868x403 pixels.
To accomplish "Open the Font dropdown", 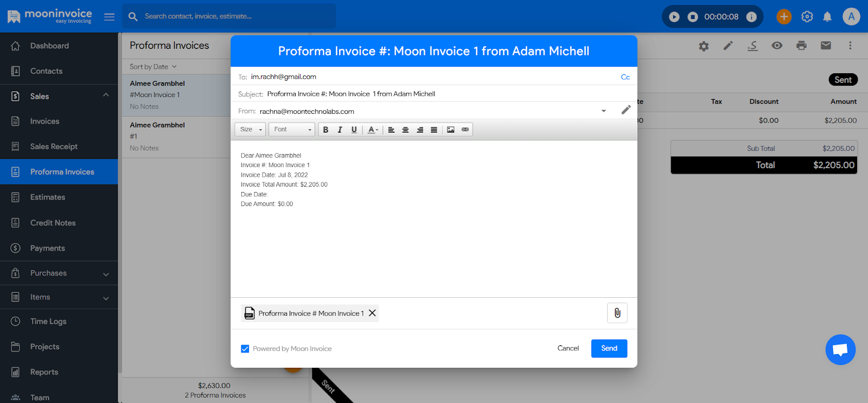I will (292, 130).
